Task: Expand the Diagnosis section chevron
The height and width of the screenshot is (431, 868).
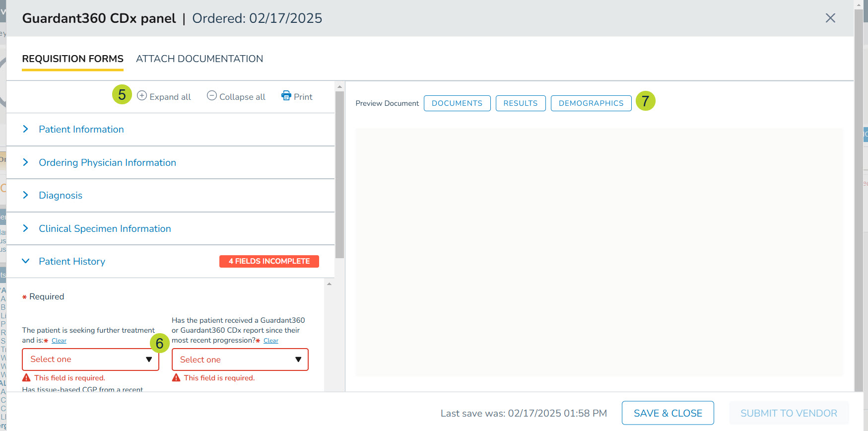Action: (26, 195)
